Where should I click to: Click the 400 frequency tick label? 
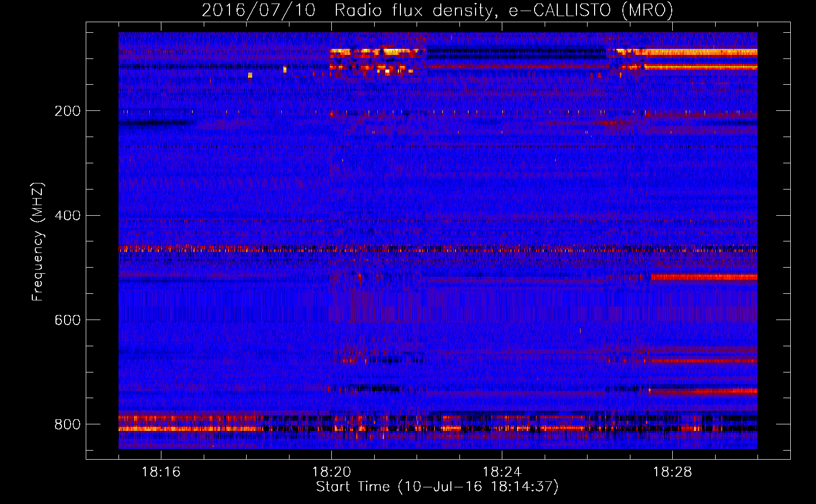[x=68, y=216]
